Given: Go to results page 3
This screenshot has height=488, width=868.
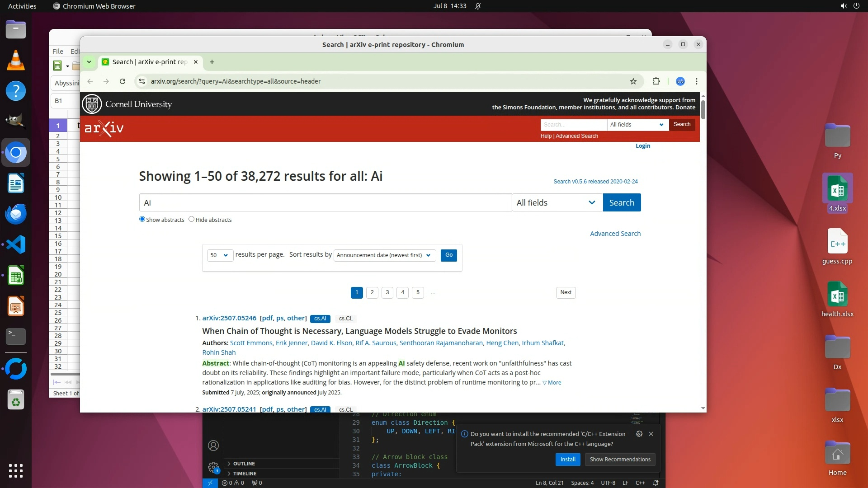Looking at the screenshot, I should click(x=387, y=292).
